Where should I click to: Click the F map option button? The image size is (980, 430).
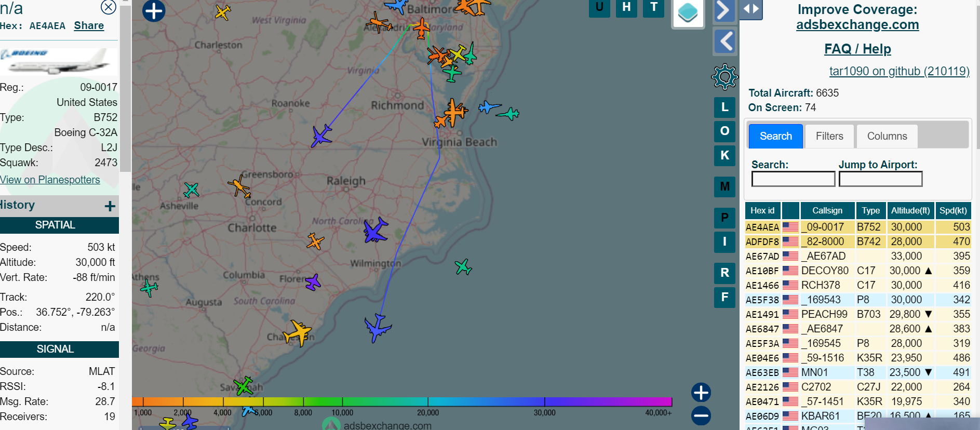pyautogui.click(x=724, y=298)
